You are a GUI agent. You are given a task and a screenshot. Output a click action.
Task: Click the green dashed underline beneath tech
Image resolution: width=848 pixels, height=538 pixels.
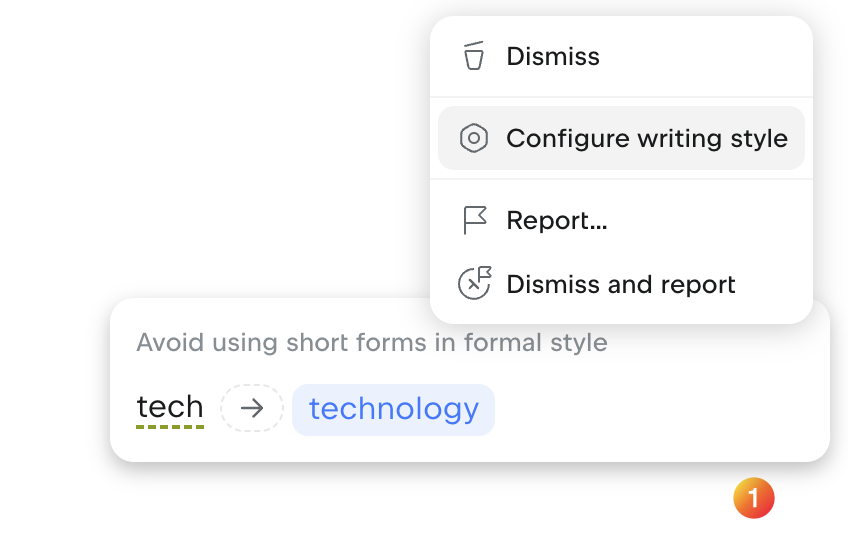pos(170,427)
